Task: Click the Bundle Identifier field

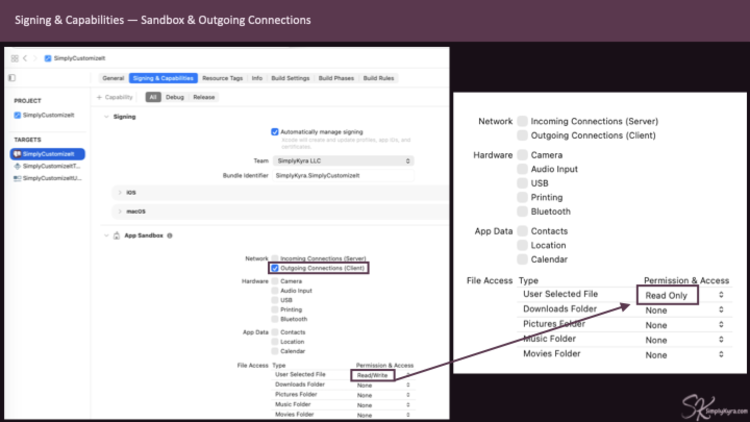Action: pos(343,176)
